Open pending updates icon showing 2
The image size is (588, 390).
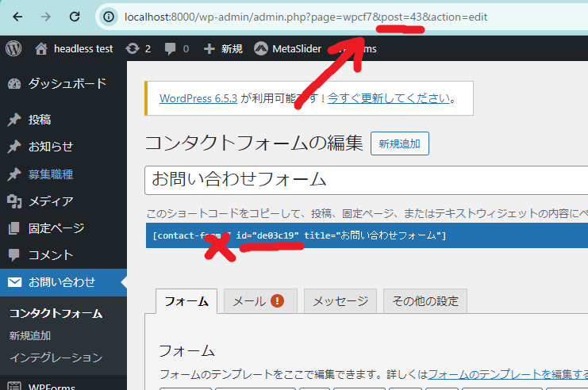pyautogui.click(x=138, y=48)
